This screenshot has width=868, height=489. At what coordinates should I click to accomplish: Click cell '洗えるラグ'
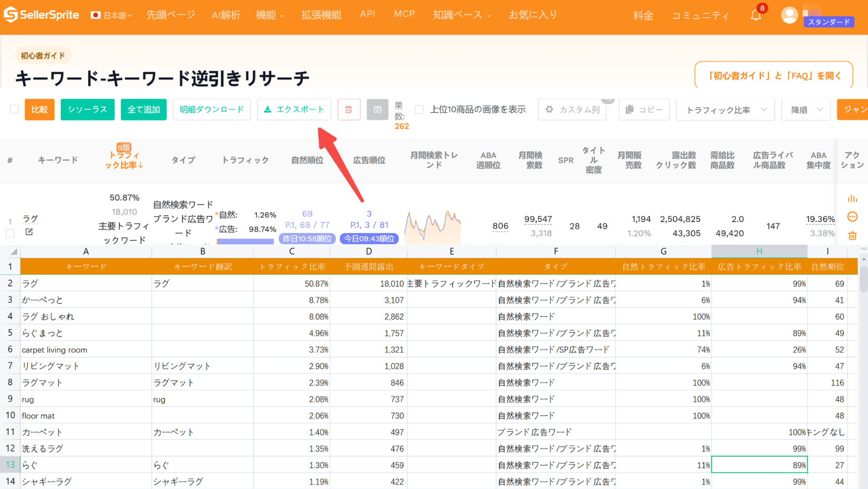pos(86,448)
